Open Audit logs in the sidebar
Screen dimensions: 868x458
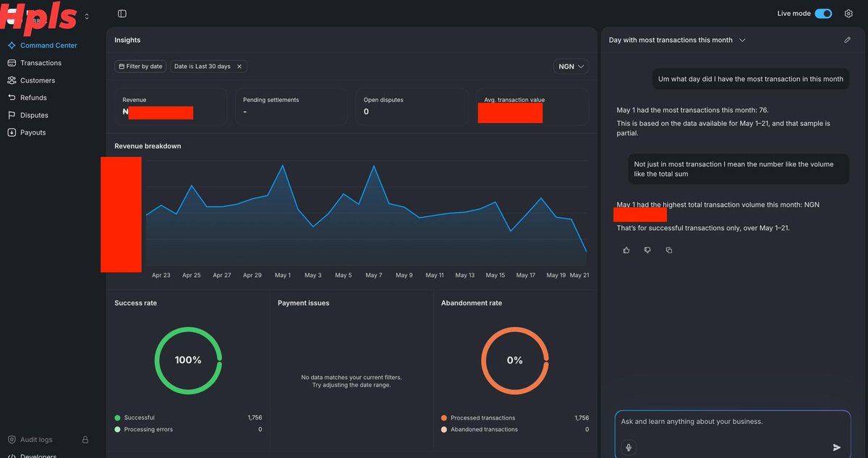[x=36, y=440]
